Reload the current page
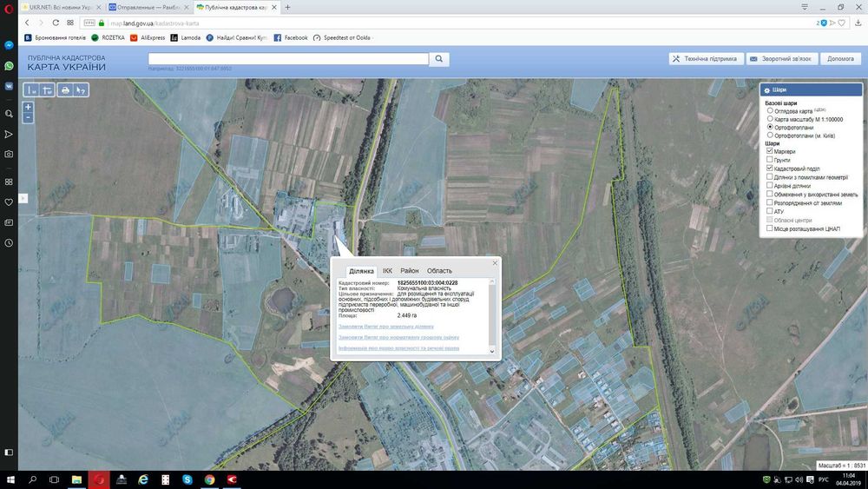 click(56, 23)
